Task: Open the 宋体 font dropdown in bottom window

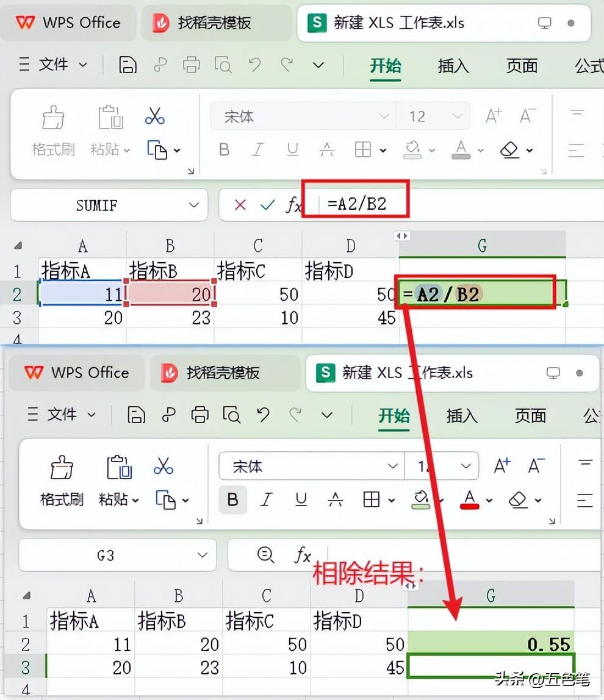Action: [x=392, y=466]
